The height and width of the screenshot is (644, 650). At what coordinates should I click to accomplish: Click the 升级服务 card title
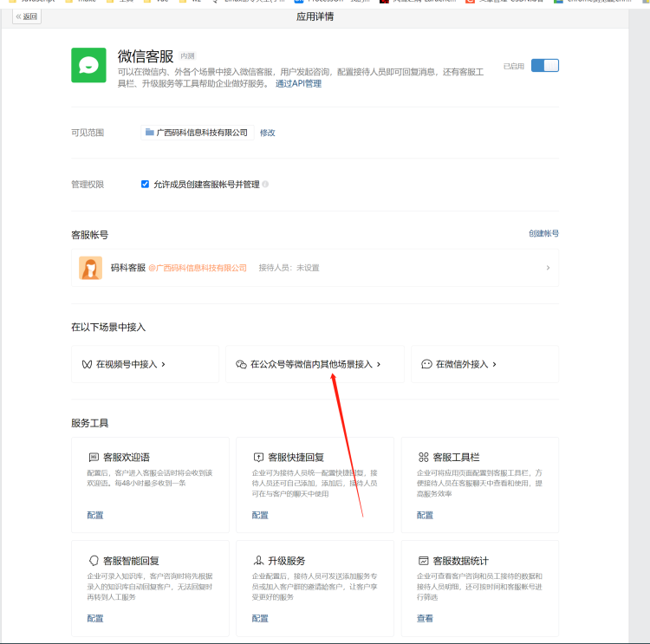(x=287, y=561)
